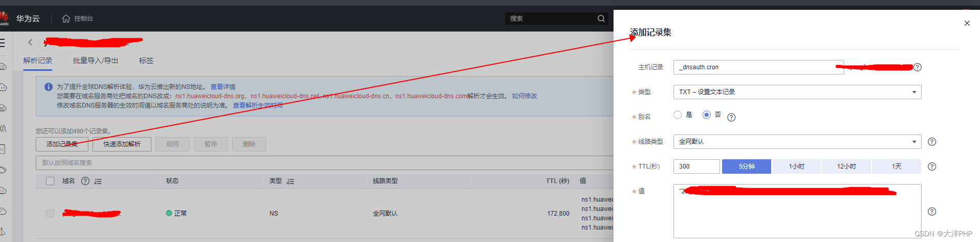This screenshot has height=242, width=980.
Task: Click the 状态 column header
Action: point(172,181)
